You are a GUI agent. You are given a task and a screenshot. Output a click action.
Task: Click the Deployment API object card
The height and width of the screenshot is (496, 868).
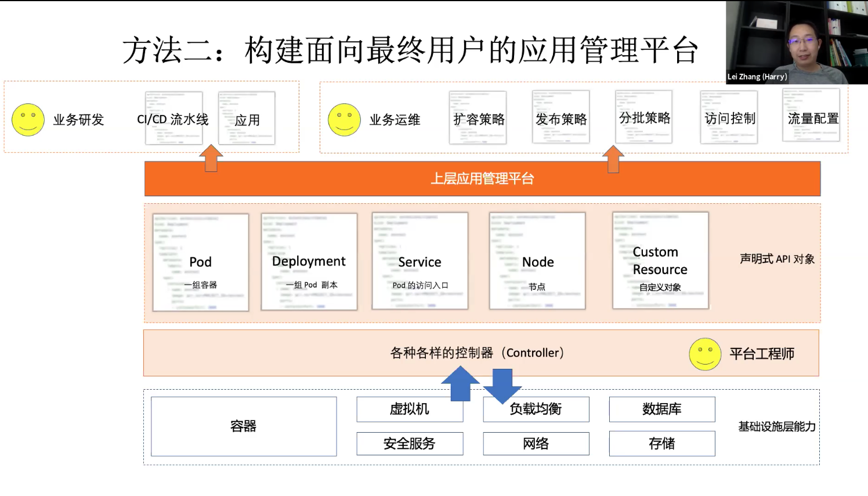click(309, 261)
